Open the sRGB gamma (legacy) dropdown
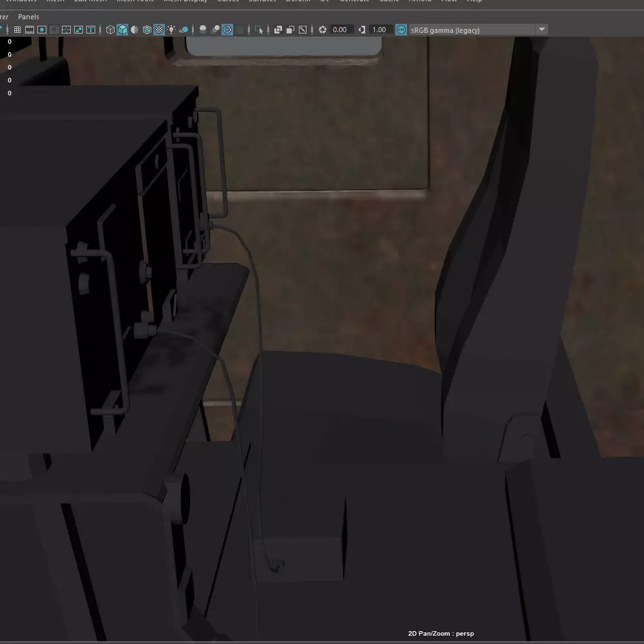The image size is (644, 644). [478, 30]
